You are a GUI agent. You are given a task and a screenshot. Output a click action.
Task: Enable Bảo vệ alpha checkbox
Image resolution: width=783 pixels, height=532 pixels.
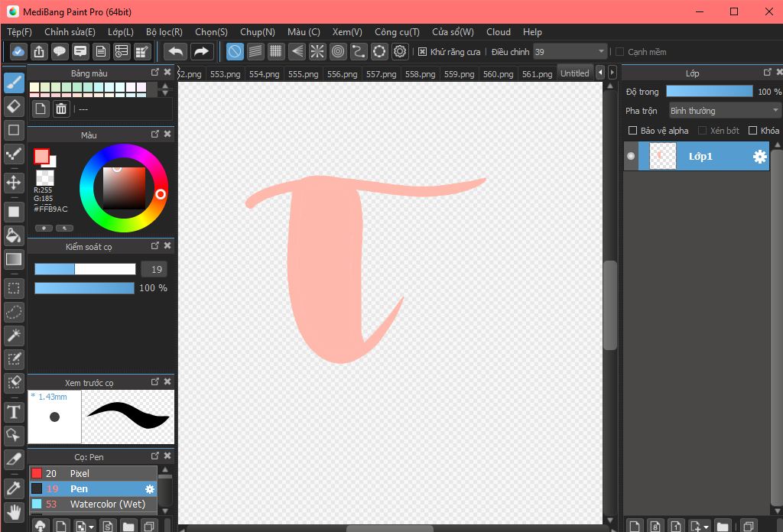pyautogui.click(x=632, y=130)
